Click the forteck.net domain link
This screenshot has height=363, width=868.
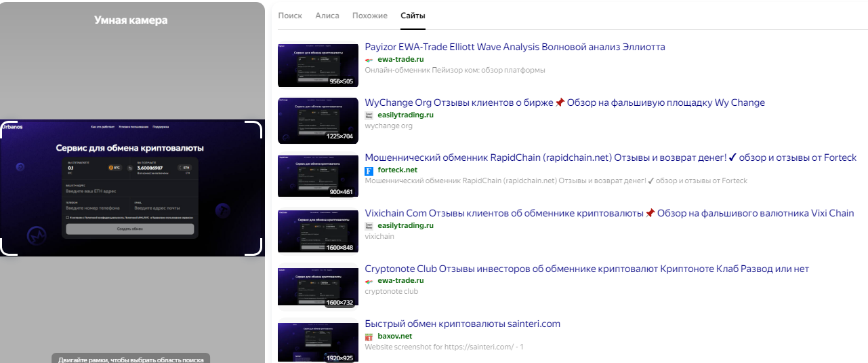(398, 170)
